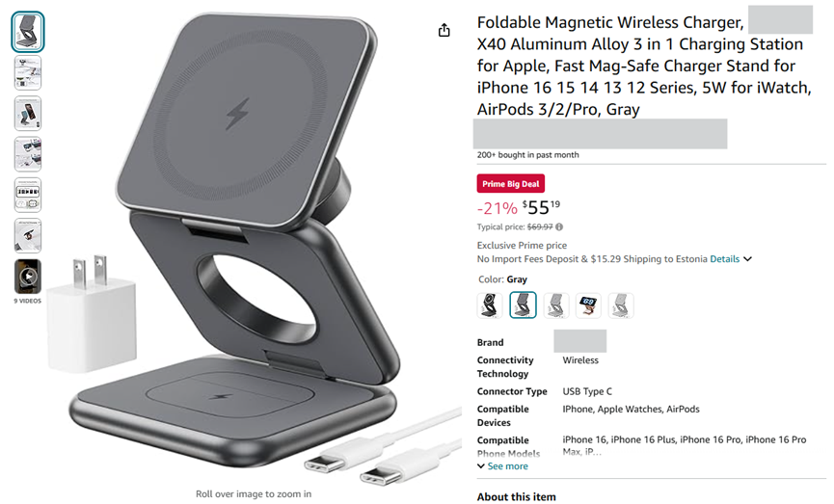Select the sixth image thumbnail
Viewport: 834px width, 504px height.
[28, 235]
